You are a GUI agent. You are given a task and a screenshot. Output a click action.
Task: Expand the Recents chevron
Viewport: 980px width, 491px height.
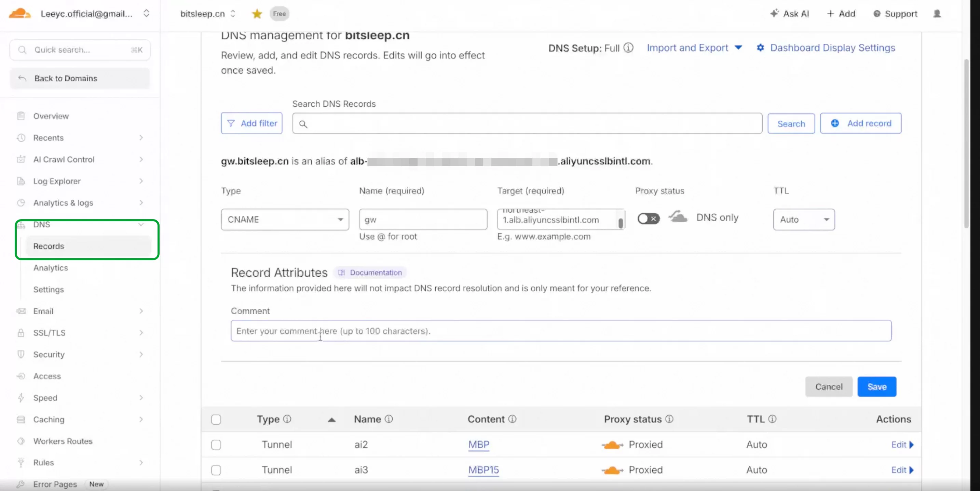pos(141,138)
